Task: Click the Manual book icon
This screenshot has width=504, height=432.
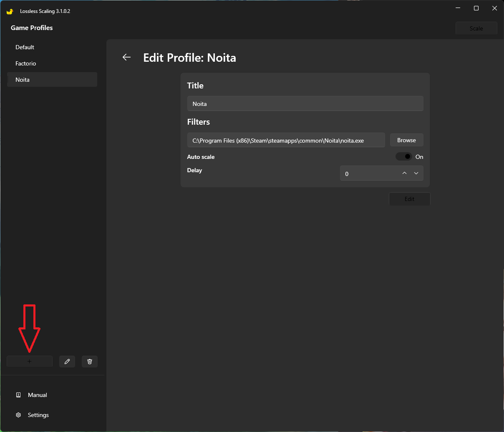Action: [x=18, y=395]
